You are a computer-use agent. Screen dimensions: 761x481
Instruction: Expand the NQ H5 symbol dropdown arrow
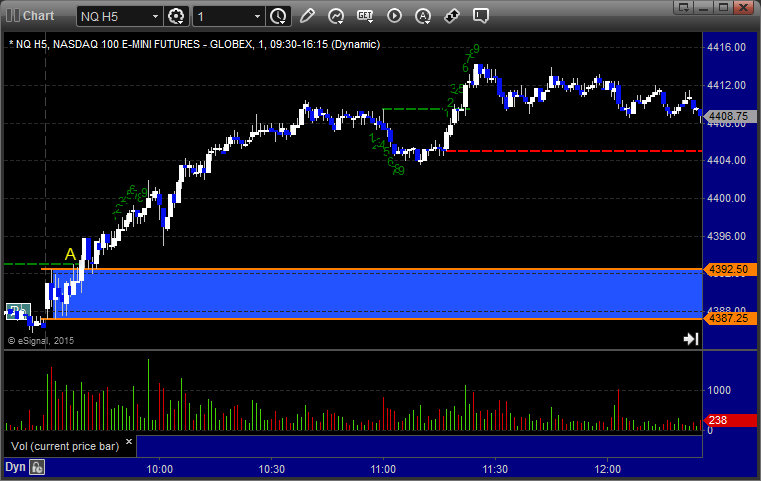pyautogui.click(x=155, y=17)
